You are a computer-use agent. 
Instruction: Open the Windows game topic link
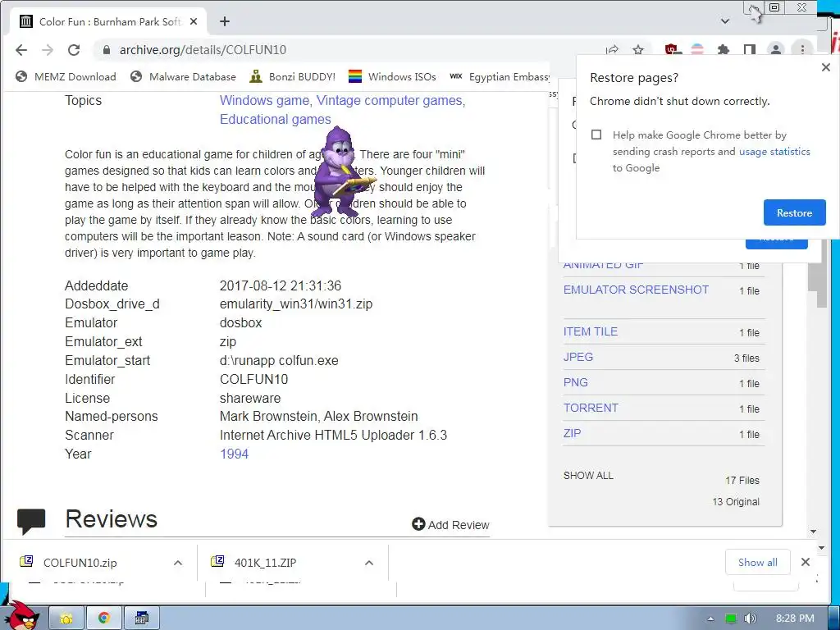(265, 101)
